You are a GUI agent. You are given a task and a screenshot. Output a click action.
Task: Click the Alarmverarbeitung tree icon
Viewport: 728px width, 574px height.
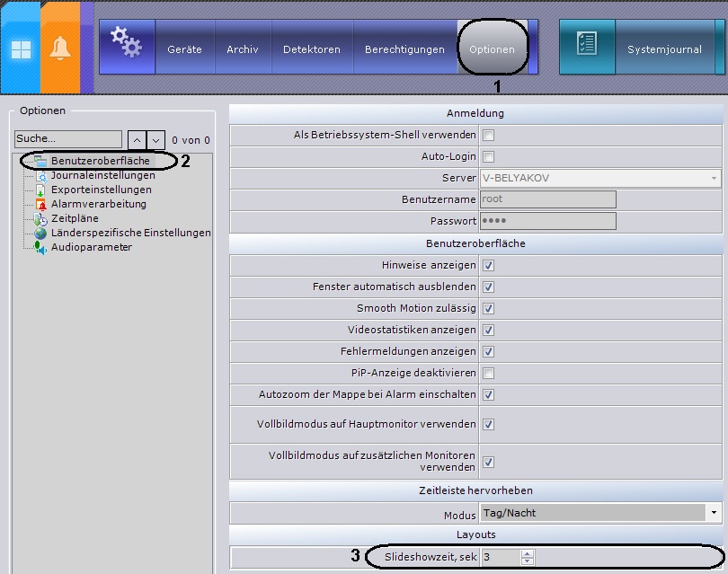click(40, 204)
